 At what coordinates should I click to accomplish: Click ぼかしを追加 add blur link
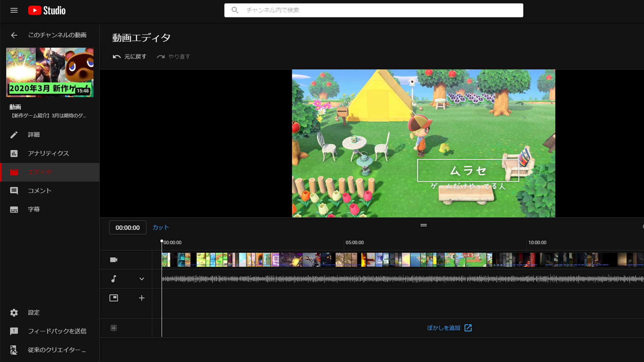coord(443,328)
